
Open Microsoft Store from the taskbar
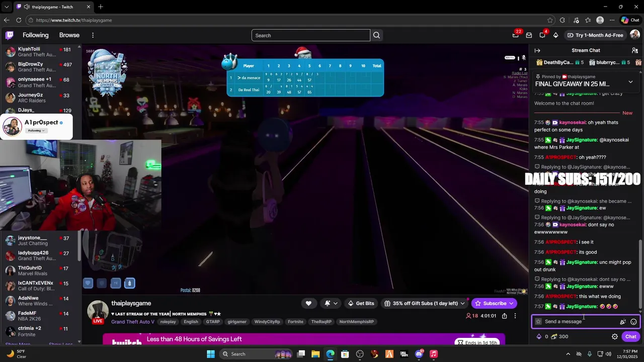tap(345, 354)
